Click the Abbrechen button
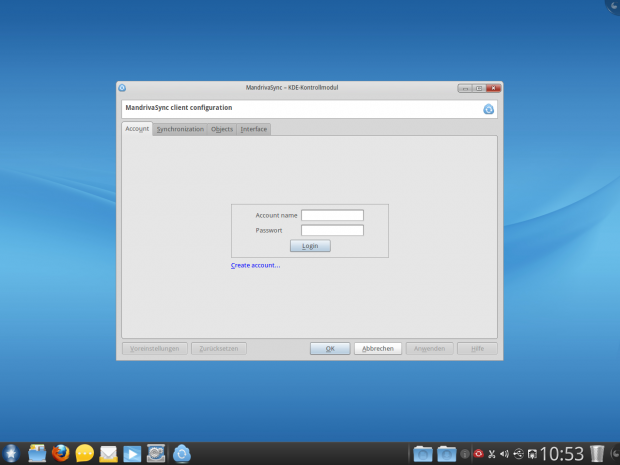This screenshot has height=465, width=620. [378, 348]
